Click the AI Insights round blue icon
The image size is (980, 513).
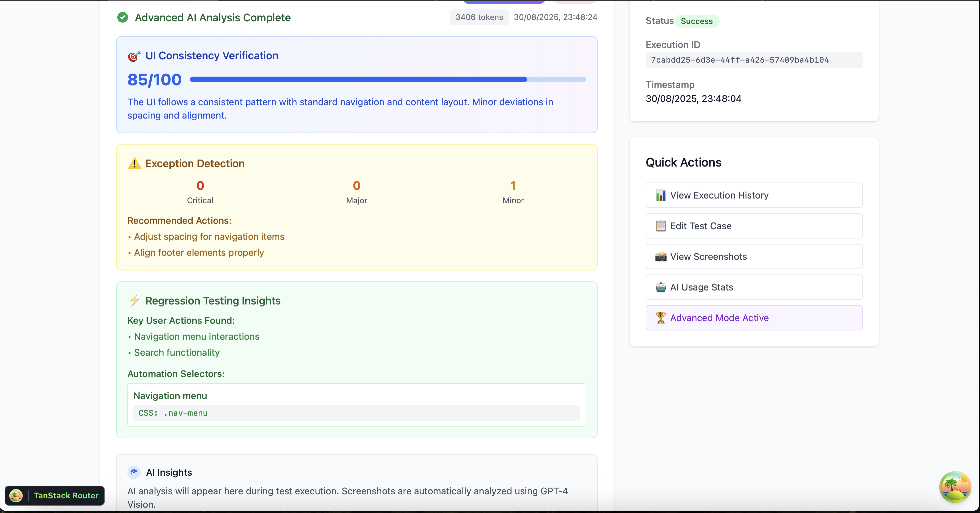point(134,472)
